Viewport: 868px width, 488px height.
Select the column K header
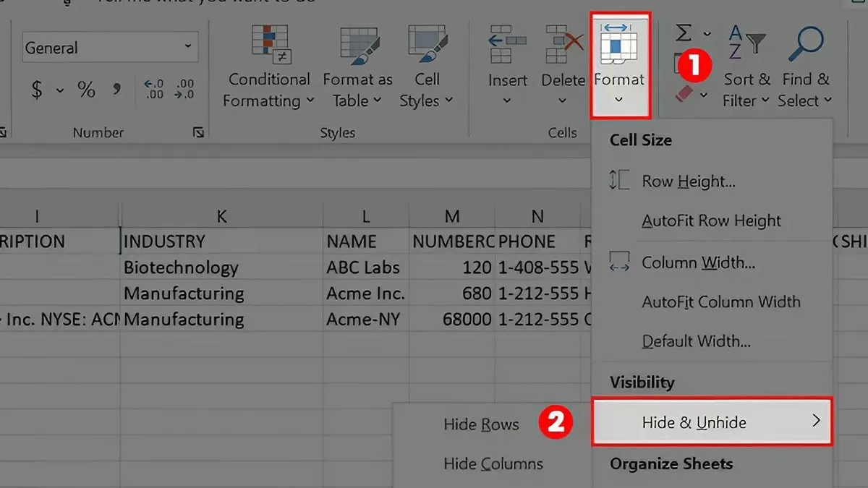click(221, 215)
